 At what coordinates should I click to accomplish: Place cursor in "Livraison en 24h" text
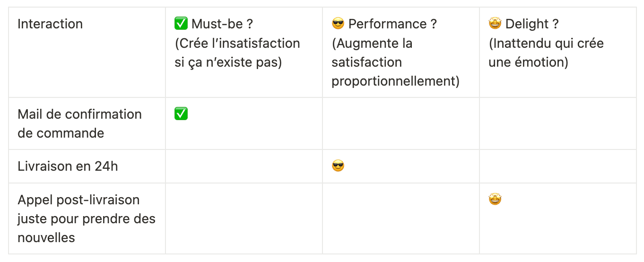point(68,166)
